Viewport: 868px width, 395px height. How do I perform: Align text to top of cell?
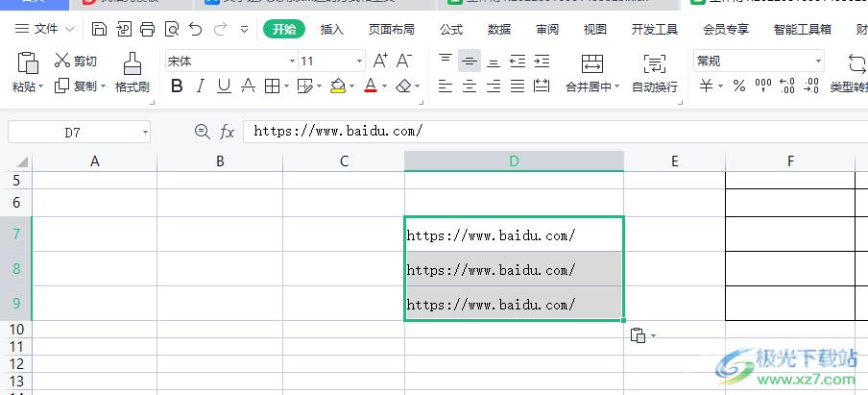(446, 61)
